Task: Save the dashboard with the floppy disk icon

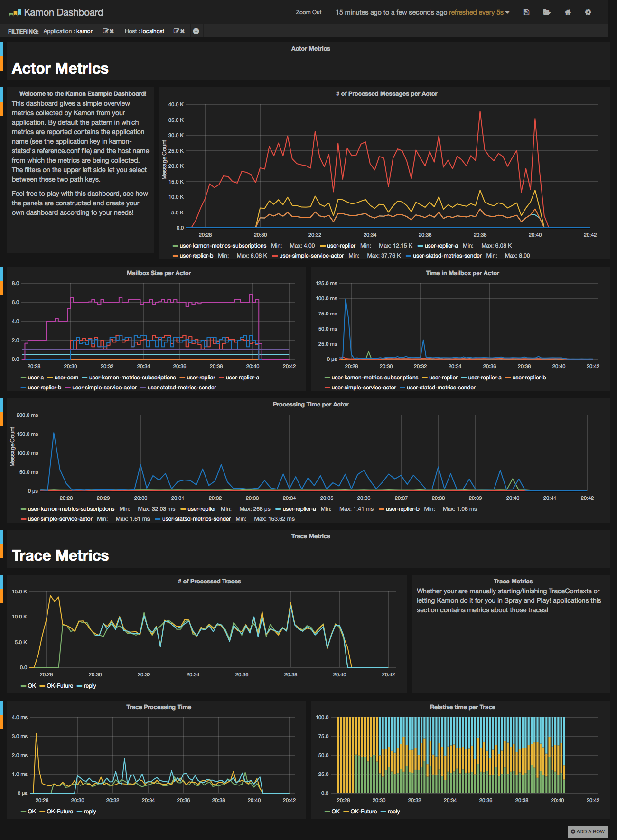Action: (x=526, y=12)
